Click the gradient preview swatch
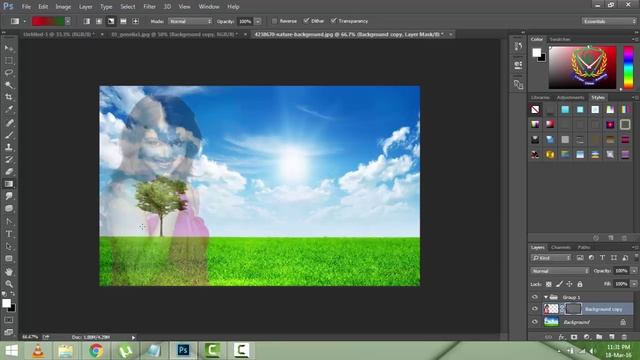The height and width of the screenshot is (360, 640). pos(48,21)
